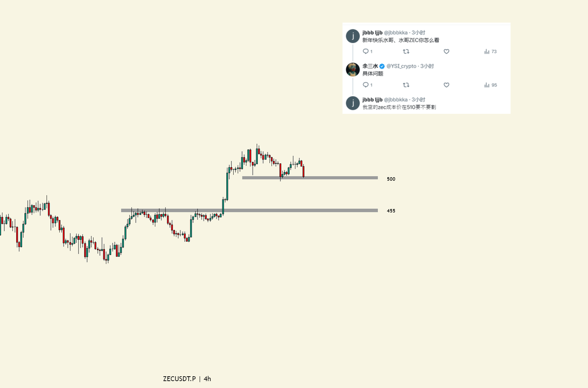Click reply icon on first jbbb ljjb tweet
Image resolution: width=588 pixels, height=388 pixels.
(x=366, y=52)
